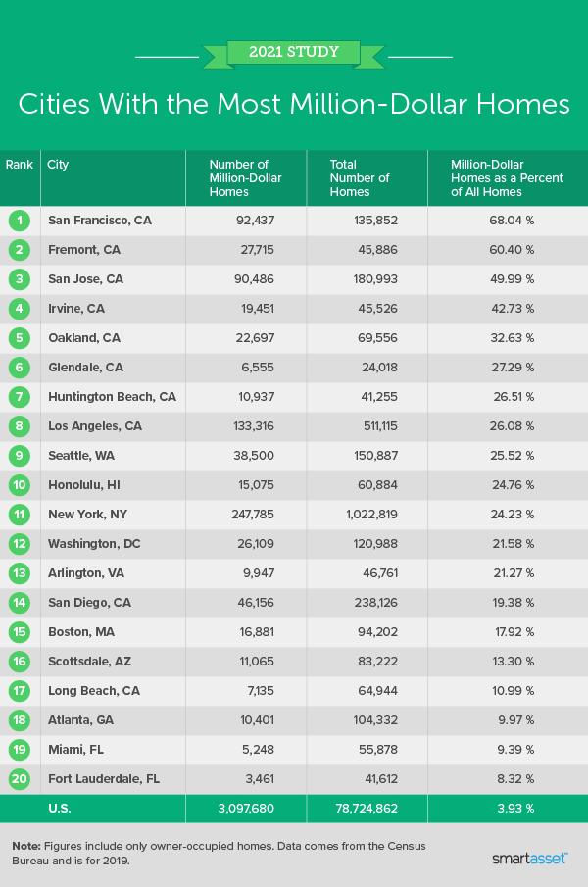Click the 2021 Study ribbon banner
This screenshot has width=588, height=887.
pyautogui.click(x=293, y=53)
